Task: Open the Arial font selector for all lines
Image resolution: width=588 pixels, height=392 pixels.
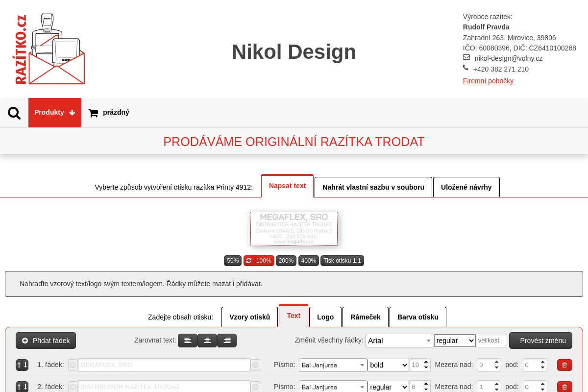Action: 399,340
